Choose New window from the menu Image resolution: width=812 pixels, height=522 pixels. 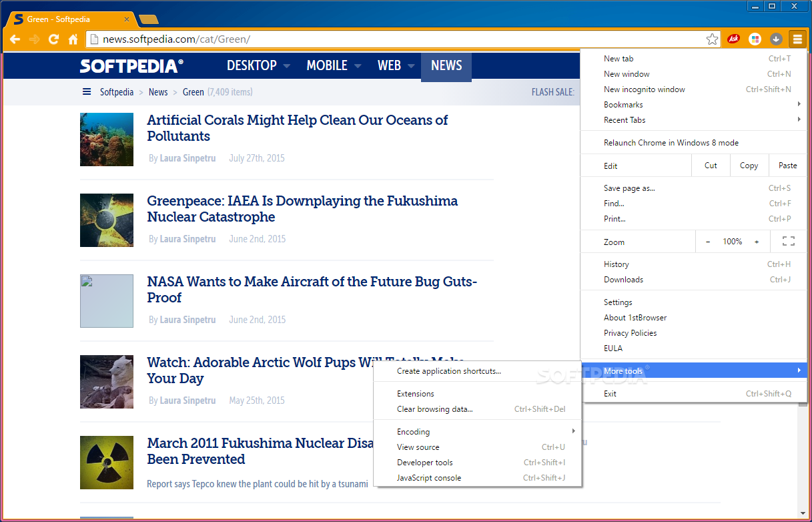coord(694,74)
